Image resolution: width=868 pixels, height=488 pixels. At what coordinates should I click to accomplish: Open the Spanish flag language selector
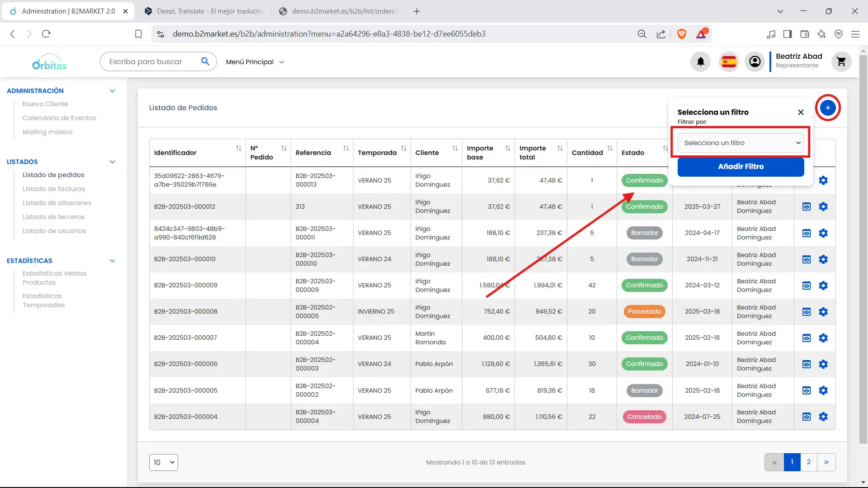point(729,61)
